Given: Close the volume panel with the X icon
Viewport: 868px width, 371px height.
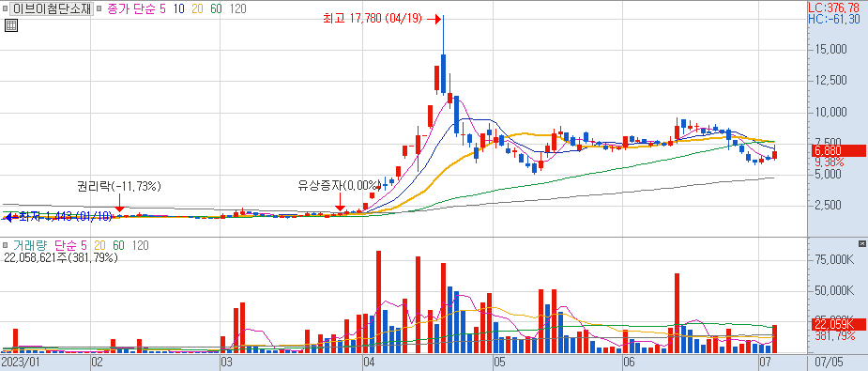Looking at the screenshot, I should point(862,243).
